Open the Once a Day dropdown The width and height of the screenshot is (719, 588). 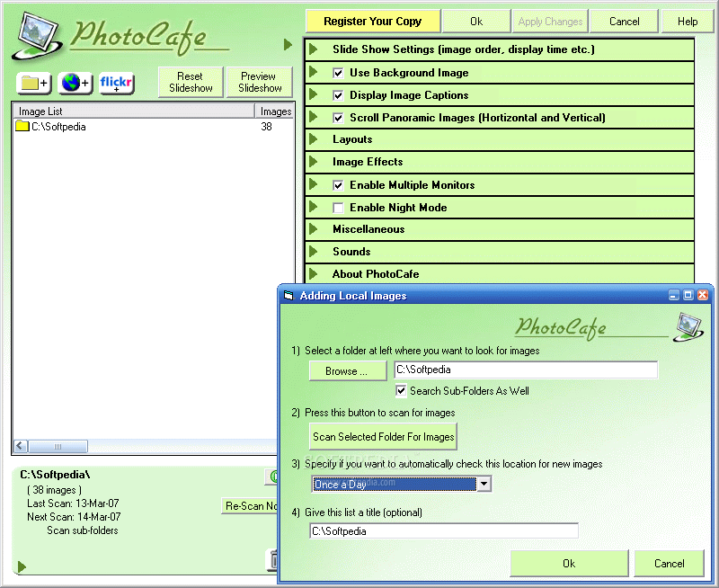click(x=484, y=484)
